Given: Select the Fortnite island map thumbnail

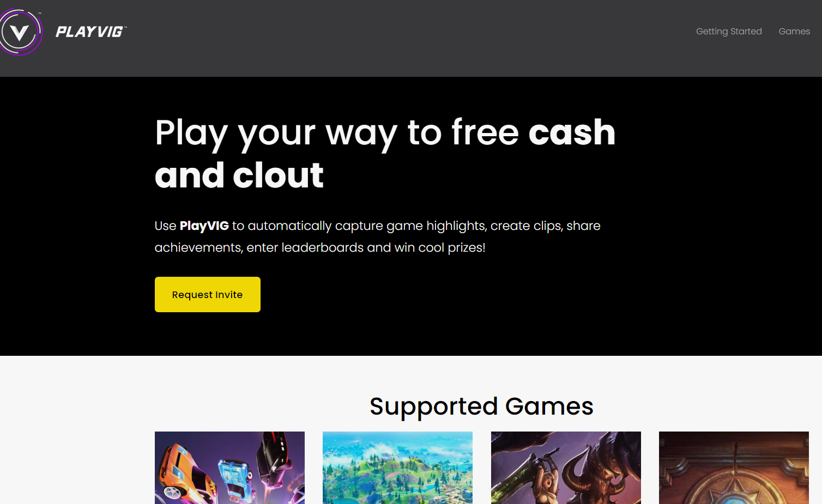Looking at the screenshot, I should (397, 467).
